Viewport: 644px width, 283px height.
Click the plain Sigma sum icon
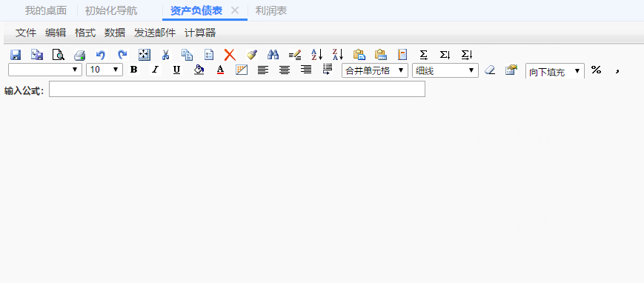pyautogui.click(x=423, y=55)
